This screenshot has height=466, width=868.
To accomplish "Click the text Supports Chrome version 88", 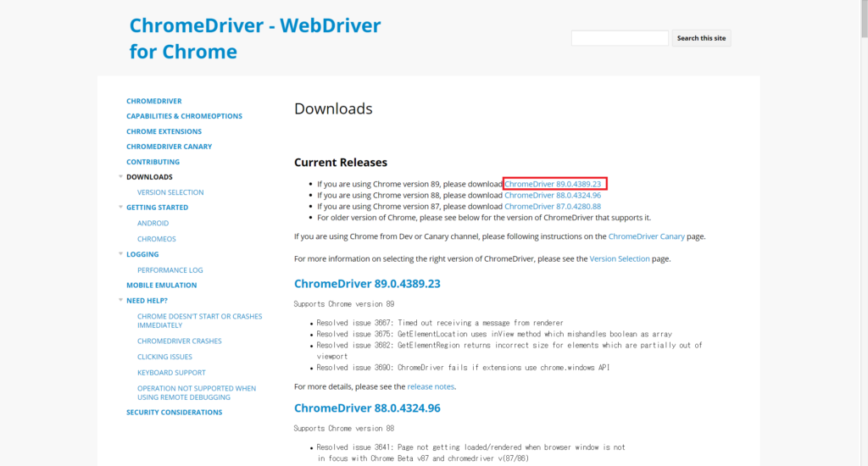I will coord(344,429).
